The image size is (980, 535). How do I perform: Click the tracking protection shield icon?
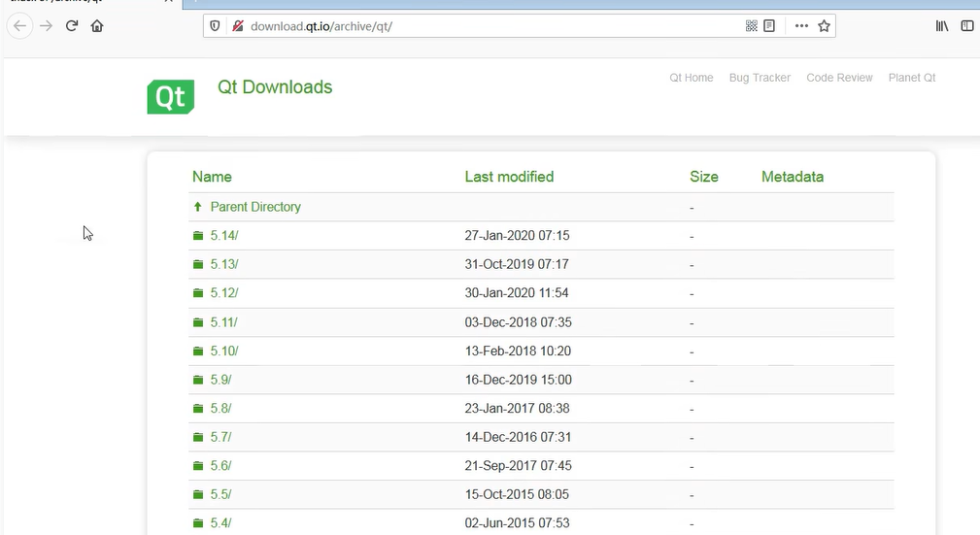point(215,26)
